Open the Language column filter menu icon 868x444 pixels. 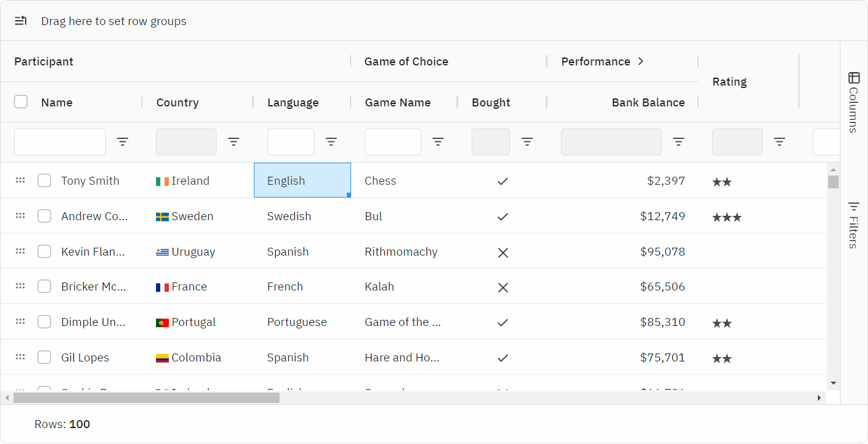tap(331, 142)
